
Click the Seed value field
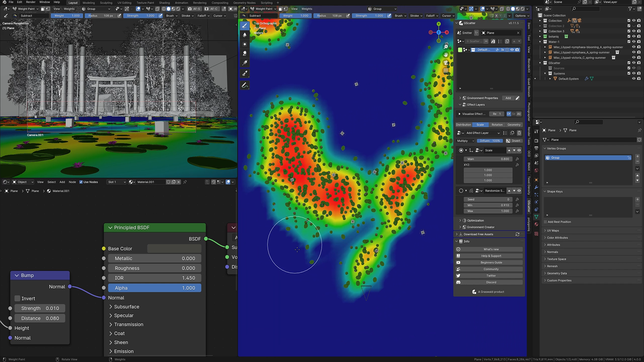[488, 199]
